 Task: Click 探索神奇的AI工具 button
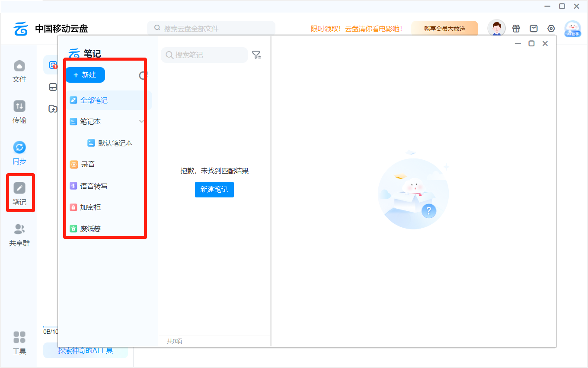tap(86, 350)
